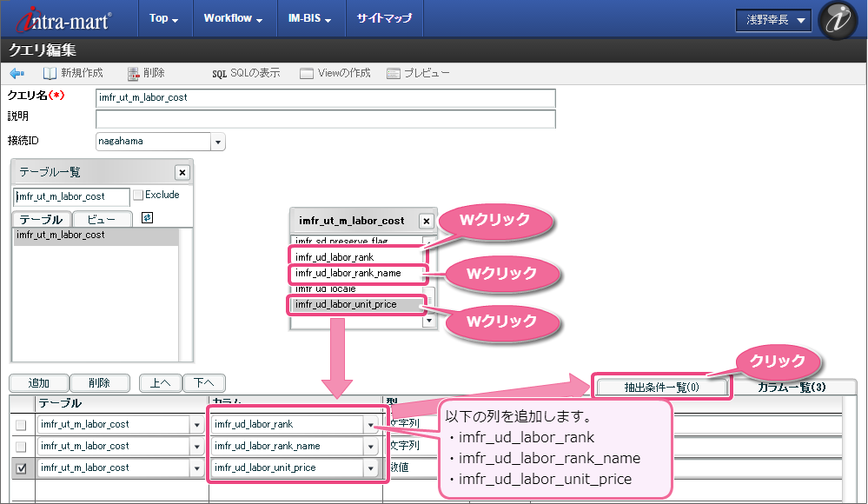Click the 削除 toolbar icon
Screen dimensions: 868x504
(133, 73)
